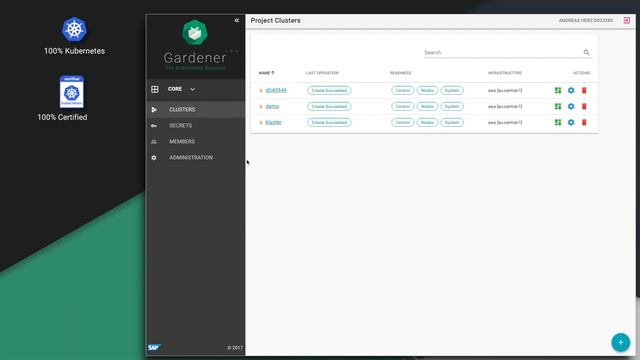Viewport: 640px width, 360px height.
Task: Click the round plus create cluster button
Action: click(620, 342)
